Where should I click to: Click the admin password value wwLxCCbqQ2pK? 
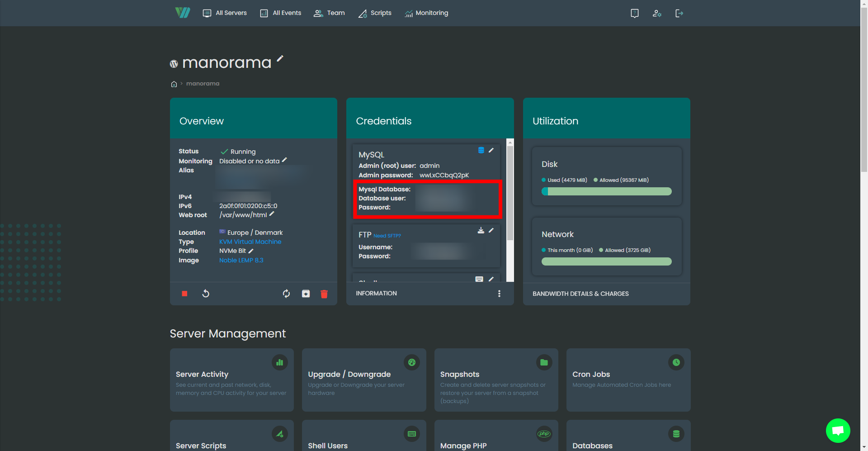(444, 175)
